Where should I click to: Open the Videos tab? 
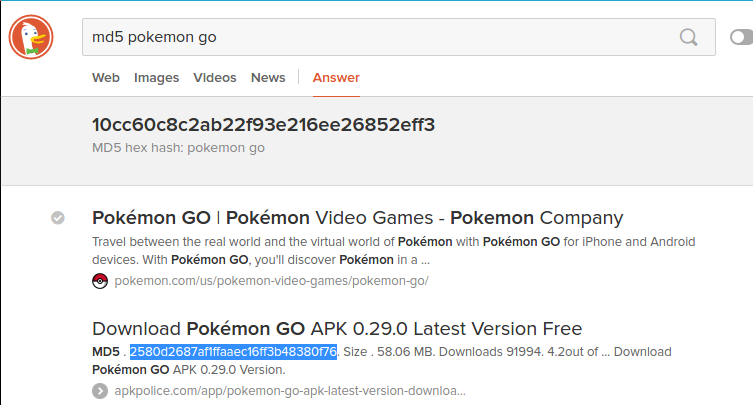pos(214,77)
